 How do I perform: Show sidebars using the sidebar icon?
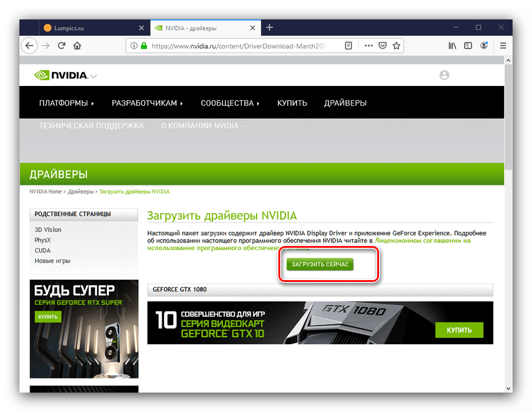pos(468,45)
